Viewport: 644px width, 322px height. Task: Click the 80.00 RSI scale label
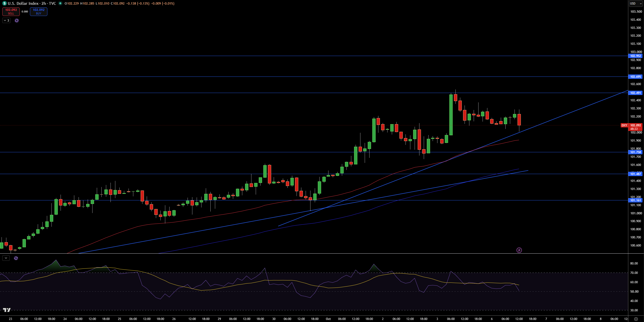634,263
